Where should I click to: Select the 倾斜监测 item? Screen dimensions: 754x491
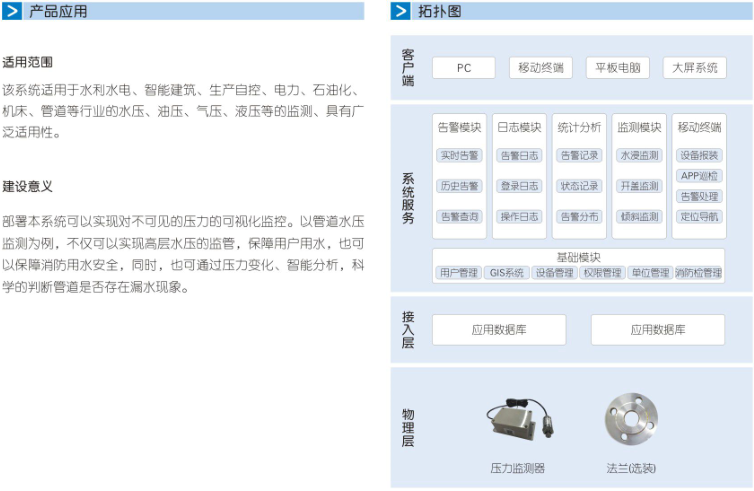639,217
